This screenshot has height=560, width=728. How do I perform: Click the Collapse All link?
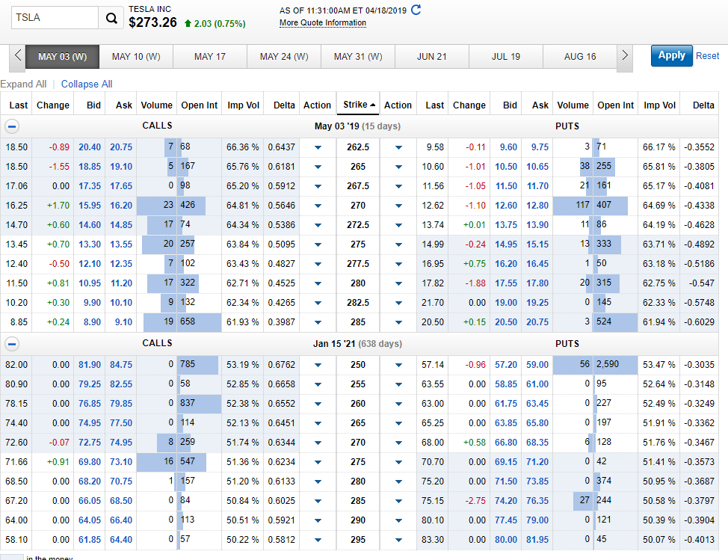[x=87, y=84]
